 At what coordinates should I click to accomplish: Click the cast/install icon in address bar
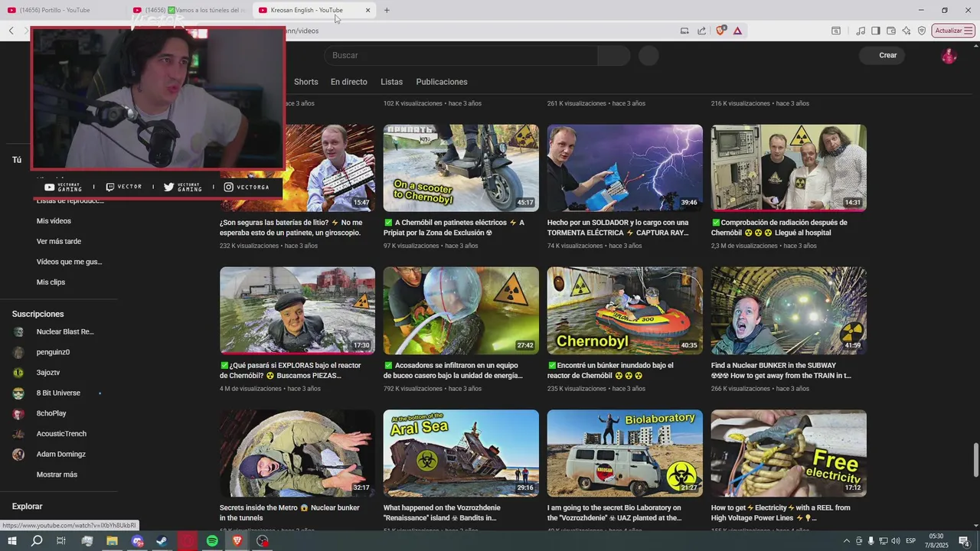(684, 31)
